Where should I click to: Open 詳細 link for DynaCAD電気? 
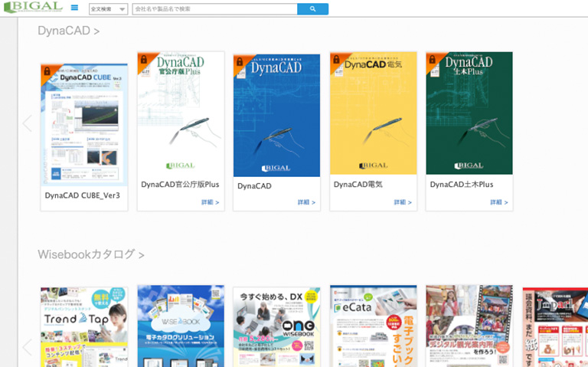pyautogui.click(x=403, y=202)
